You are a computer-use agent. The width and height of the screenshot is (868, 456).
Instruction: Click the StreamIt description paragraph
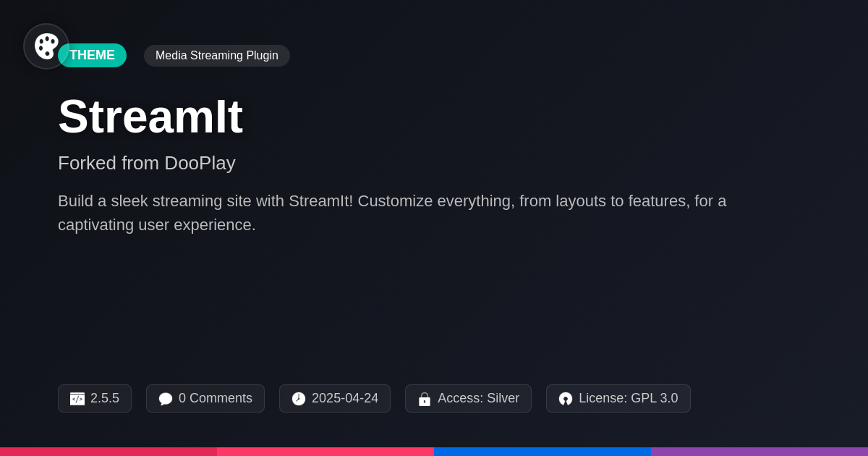click(392, 213)
